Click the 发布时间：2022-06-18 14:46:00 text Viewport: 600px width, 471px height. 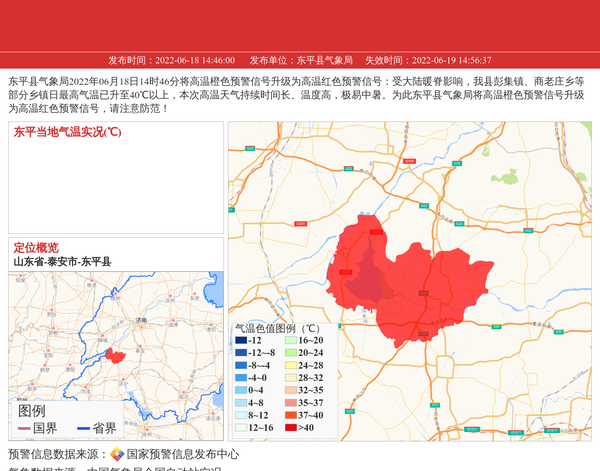(x=171, y=60)
